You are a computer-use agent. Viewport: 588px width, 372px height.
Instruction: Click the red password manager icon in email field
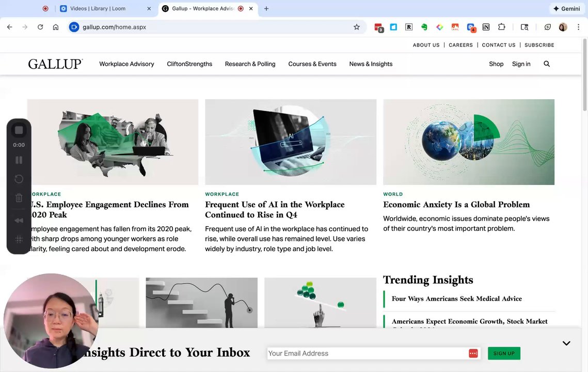(473, 353)
